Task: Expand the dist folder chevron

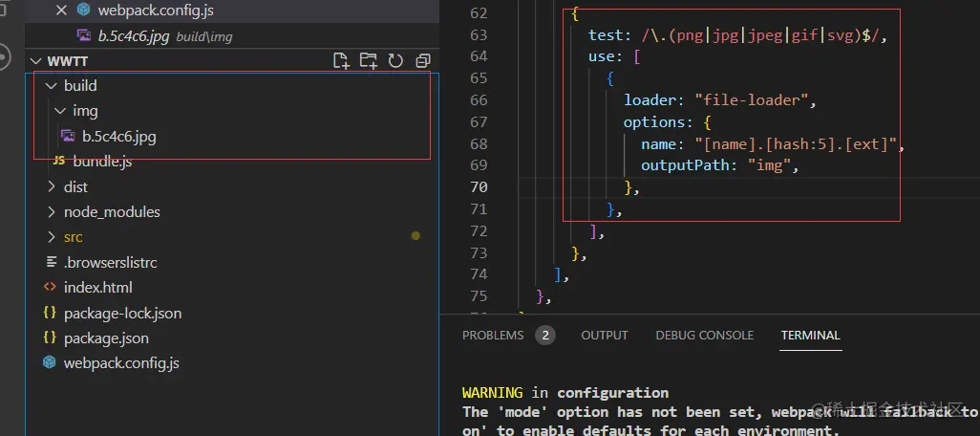Action: [x=52, y=186]
